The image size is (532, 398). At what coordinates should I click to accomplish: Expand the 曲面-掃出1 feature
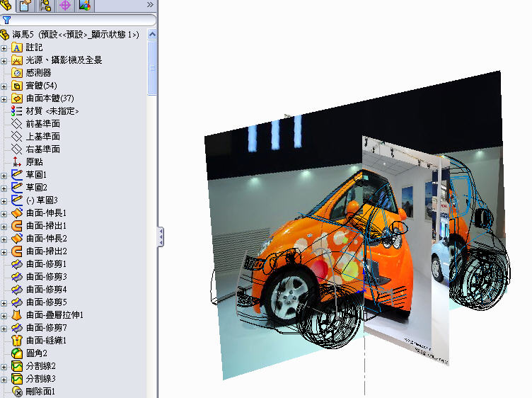point(4,227)
